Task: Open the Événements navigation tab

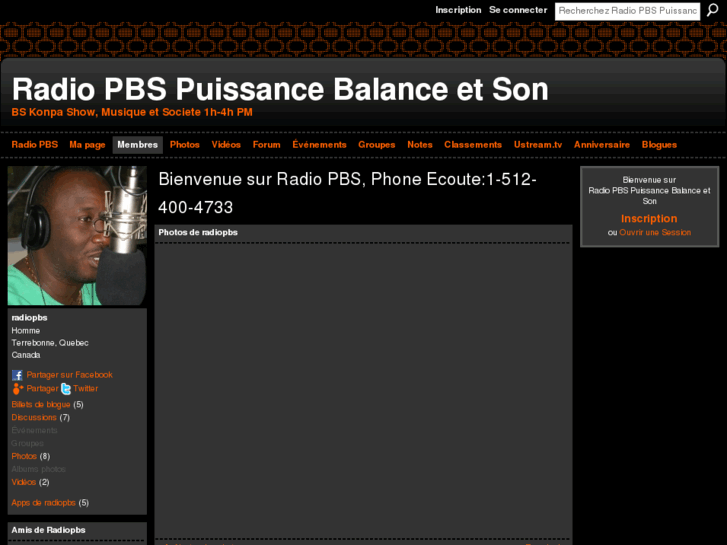Action: (319, 145)
